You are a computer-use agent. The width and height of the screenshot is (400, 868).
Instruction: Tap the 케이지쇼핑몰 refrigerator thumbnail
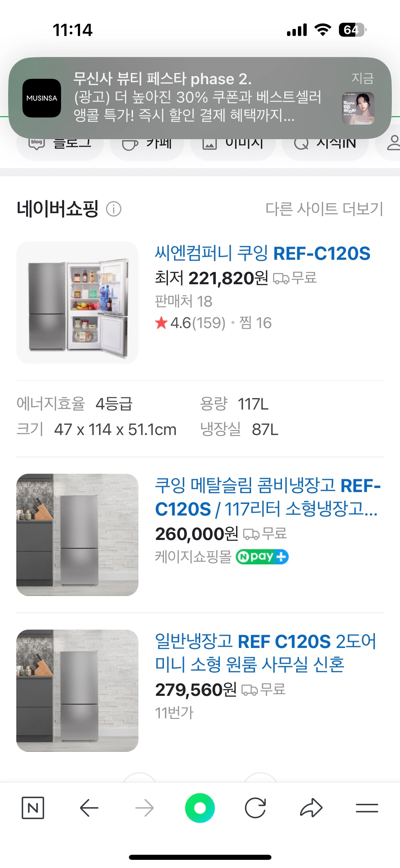(77, 535)
